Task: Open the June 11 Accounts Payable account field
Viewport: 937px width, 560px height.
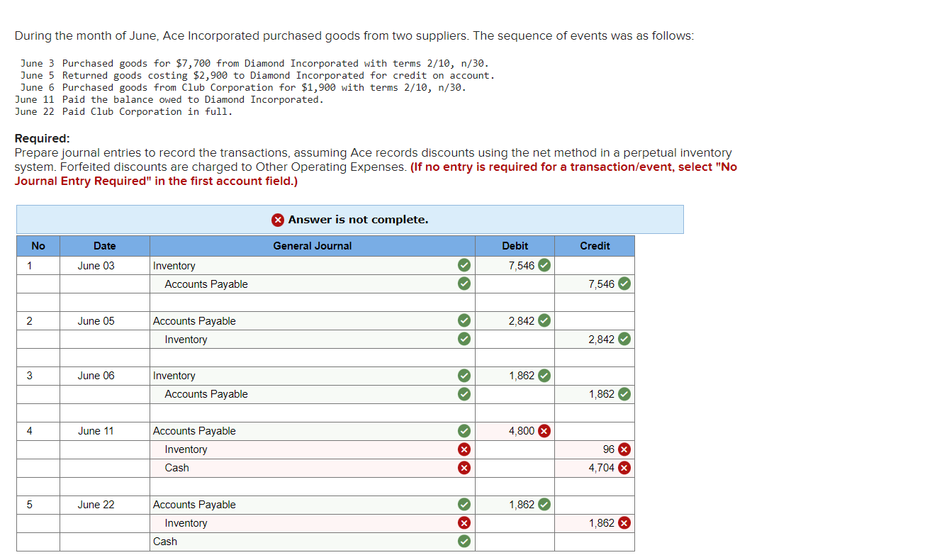Action: pyautogui.click(x=312, y=430)
